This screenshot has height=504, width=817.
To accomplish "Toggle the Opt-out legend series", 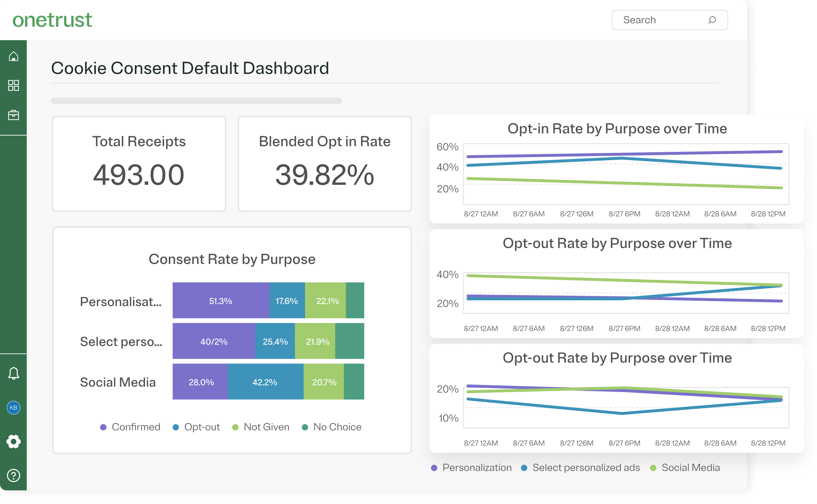I will pos(197,427).
